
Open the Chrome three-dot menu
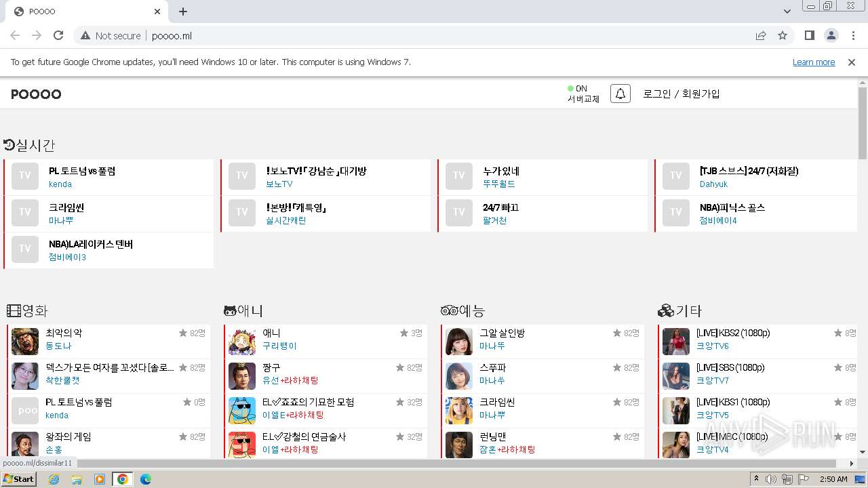852,35
